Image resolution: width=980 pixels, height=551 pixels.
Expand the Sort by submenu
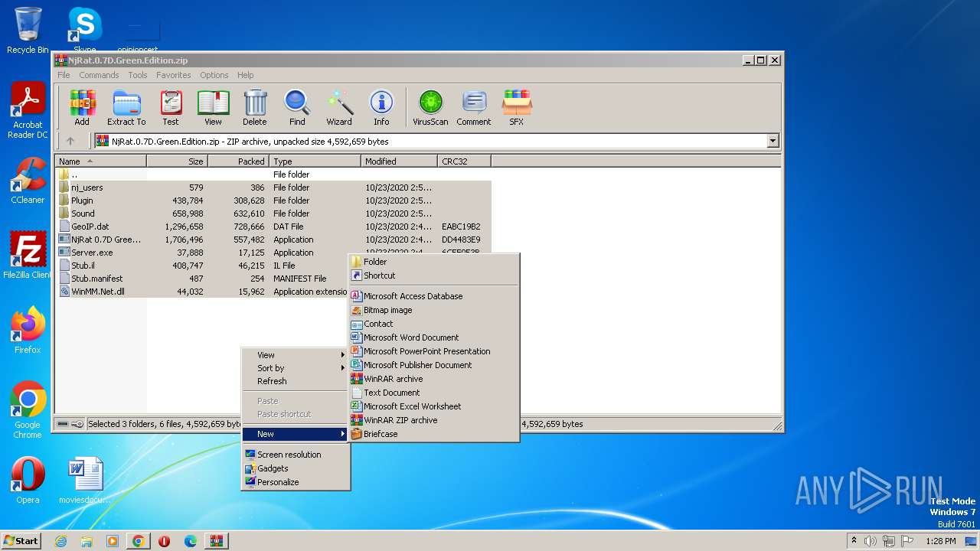click(296, 368)
